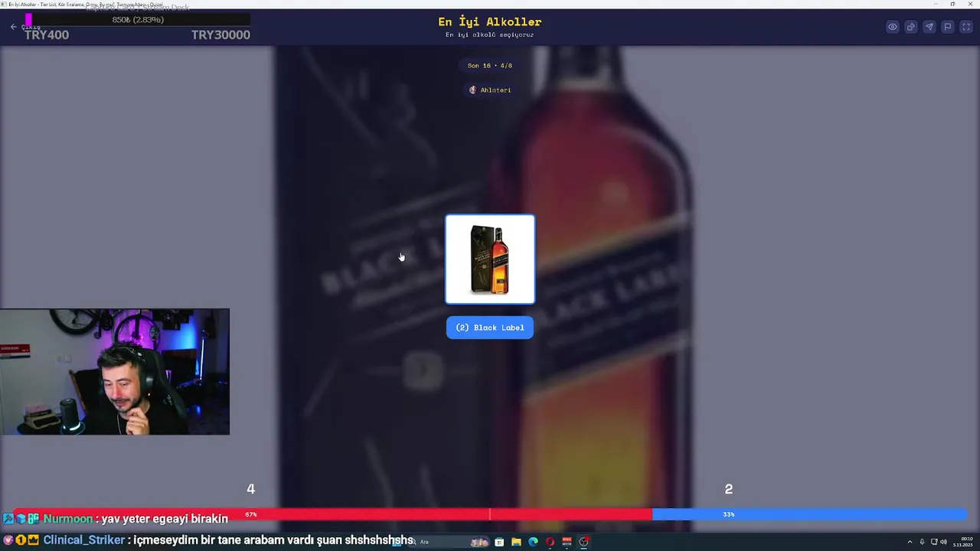Click the dice randomize icon
Screen dimensions: 980x551
(911, 27)
